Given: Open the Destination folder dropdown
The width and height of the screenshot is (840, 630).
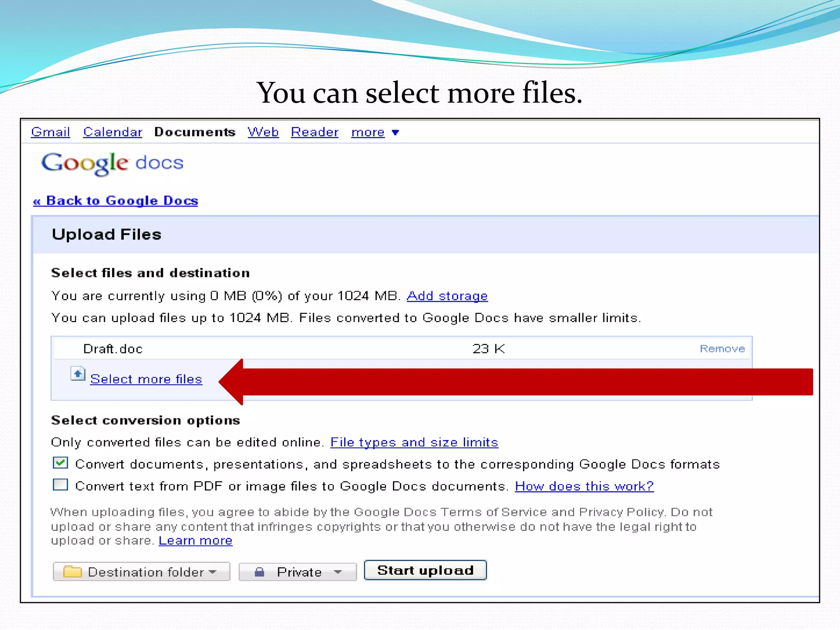Looking at the screenshot, I should tap(141, 572).
